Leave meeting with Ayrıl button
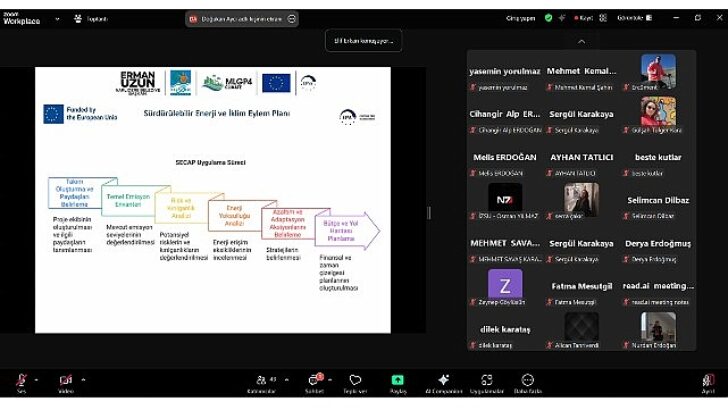Image resolution: width=728 pixels, height=410 pixels. (x=708, y=381)
